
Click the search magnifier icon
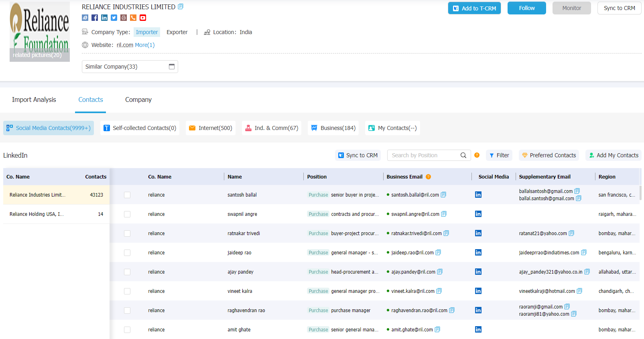[x=463, y=155]
